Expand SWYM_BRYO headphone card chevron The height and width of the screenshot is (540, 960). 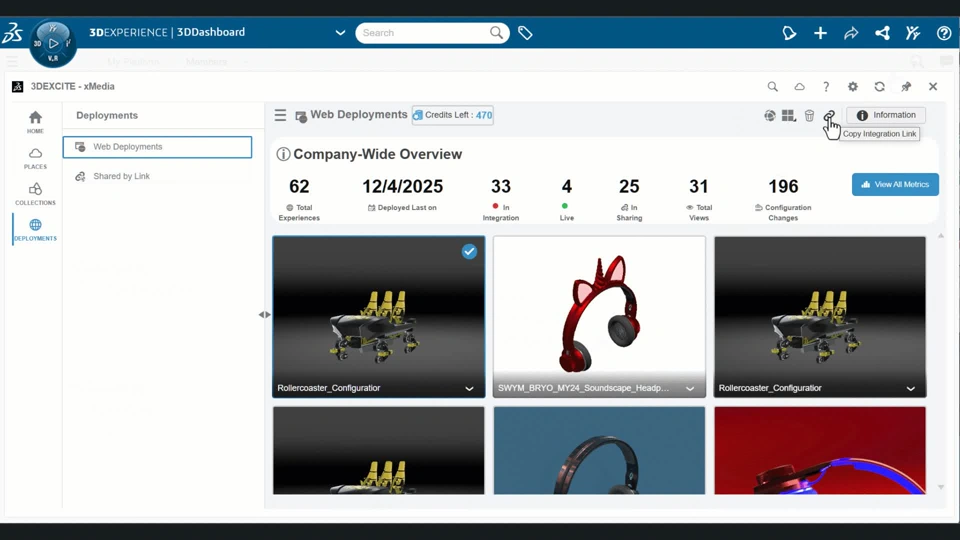690,389
